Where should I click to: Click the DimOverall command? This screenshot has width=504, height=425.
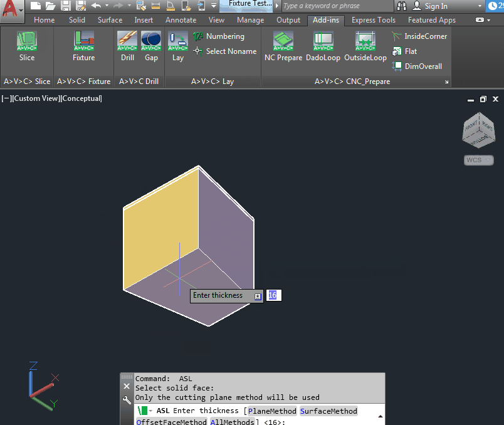pyautogui.click(x=417, y=66)
